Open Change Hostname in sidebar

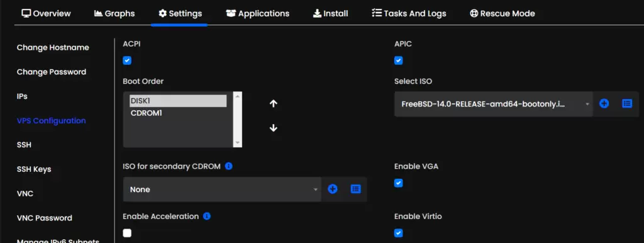(53, 47)
